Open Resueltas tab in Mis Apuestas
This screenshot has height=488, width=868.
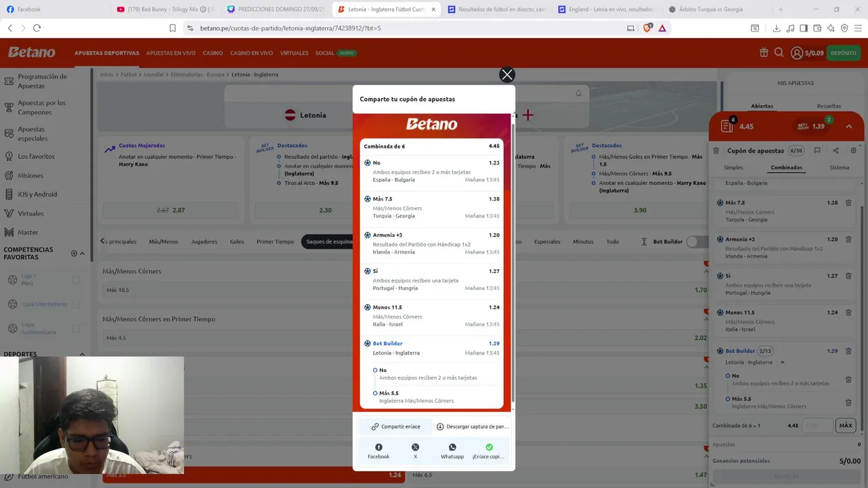pyautogui.click(x=829, y=106)
